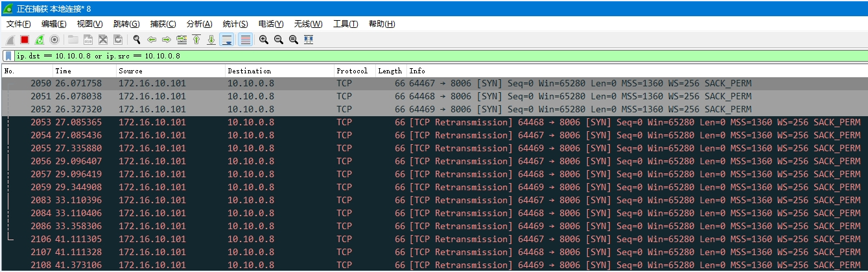This screenshot has width=868, height=272.
Task: Open the 捕获(C) menu
Action: pyautogui.click(x=163, y=24)
